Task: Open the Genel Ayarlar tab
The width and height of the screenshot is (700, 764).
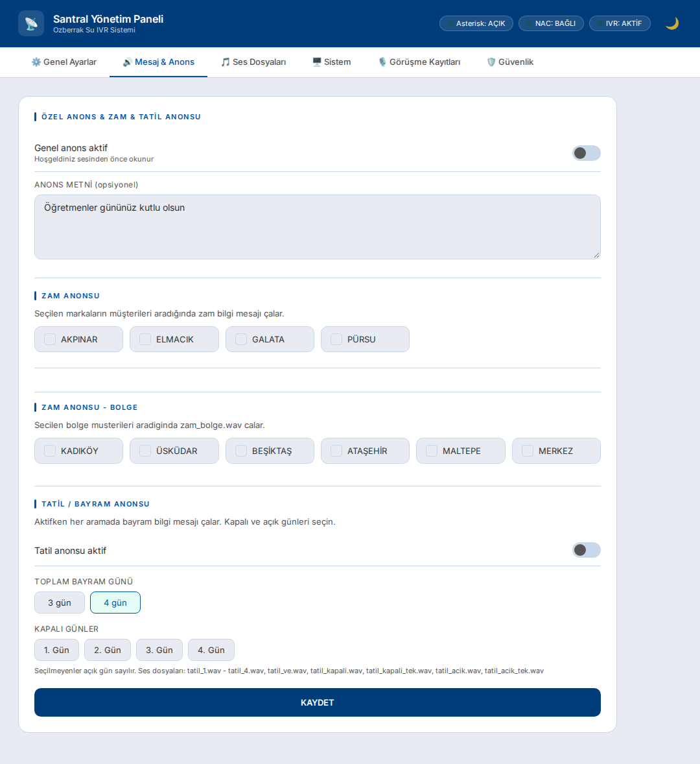Action: 64,62
